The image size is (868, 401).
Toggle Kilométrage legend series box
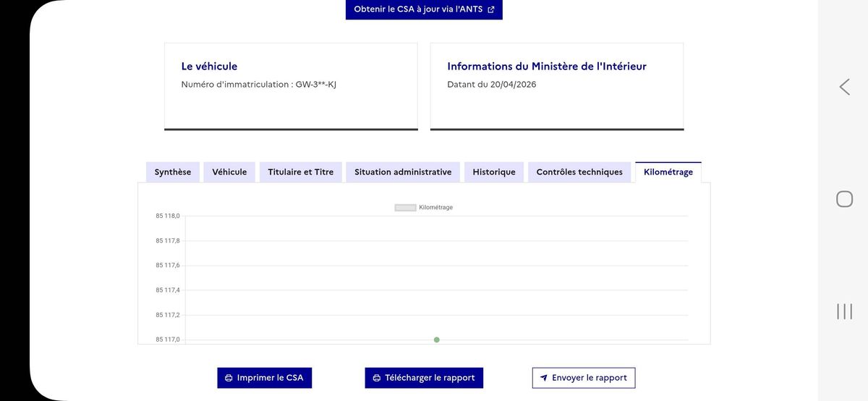pyautogui.click(x=405, y=208)
